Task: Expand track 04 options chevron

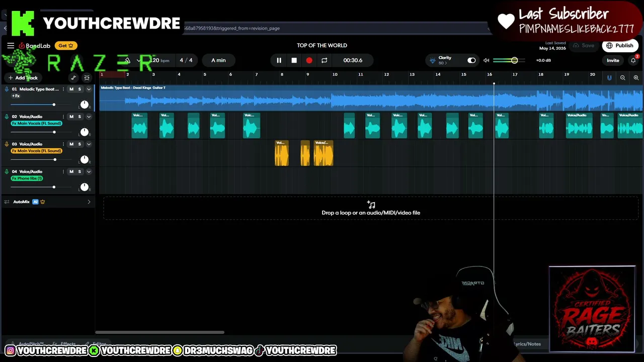Action: [89, 172]
